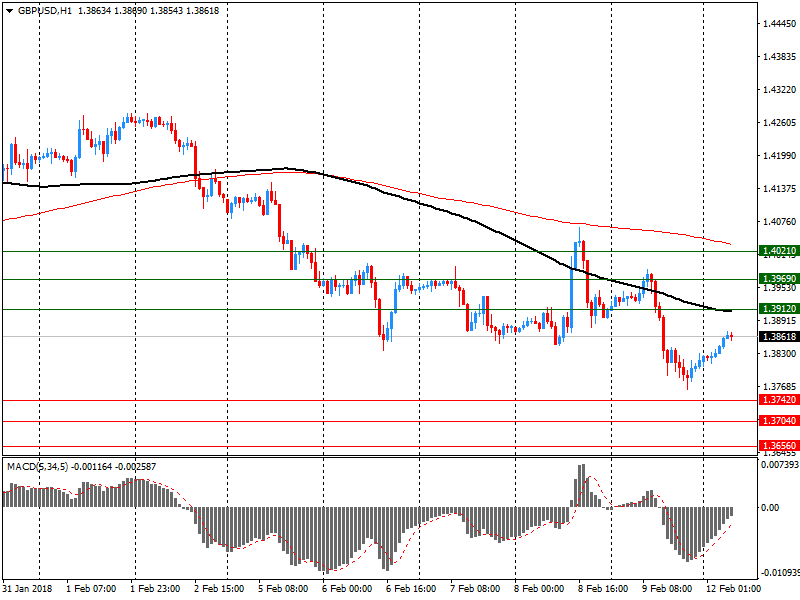
Task: Click the 5 Feb 08:00 time label
Action: 282,589
